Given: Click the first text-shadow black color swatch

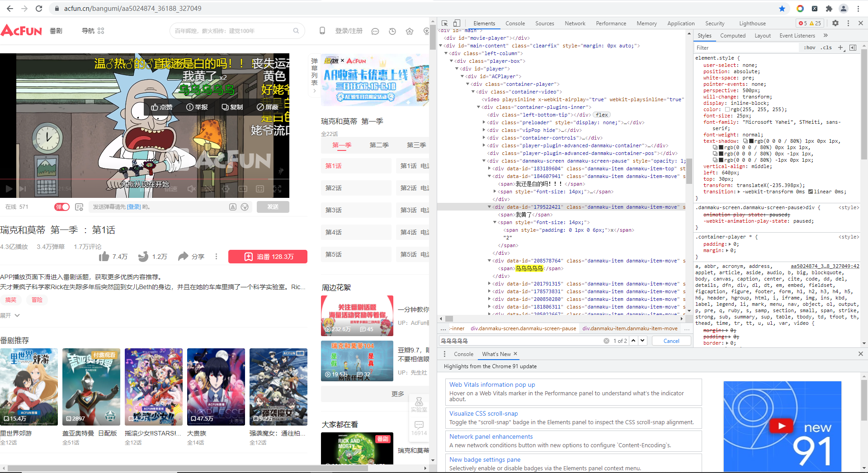Looking at the screenshot, I should pos(751,141).
